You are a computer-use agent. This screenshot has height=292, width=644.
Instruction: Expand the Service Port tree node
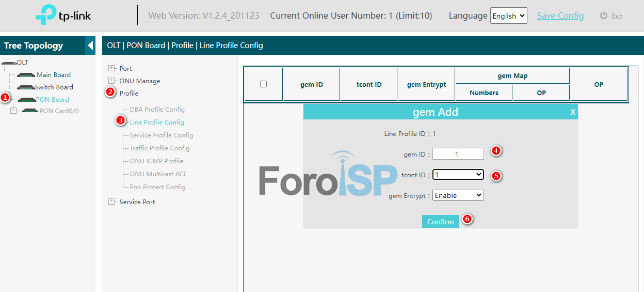(111, 202)
